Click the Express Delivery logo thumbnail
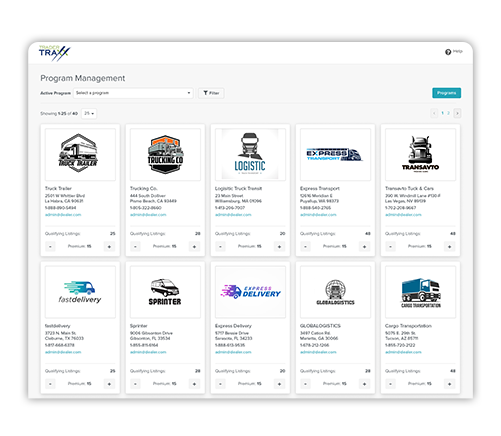 coord(250,292)
